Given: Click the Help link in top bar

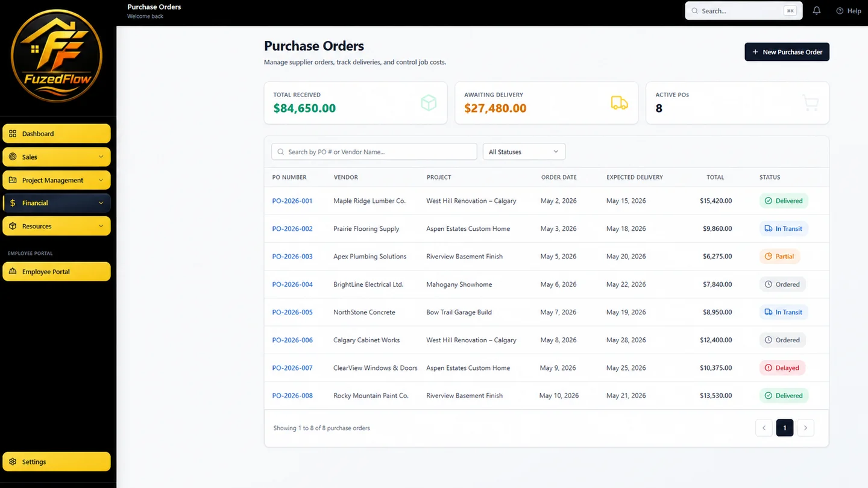Looking at the screenshot, I should [x=848, y=11].
